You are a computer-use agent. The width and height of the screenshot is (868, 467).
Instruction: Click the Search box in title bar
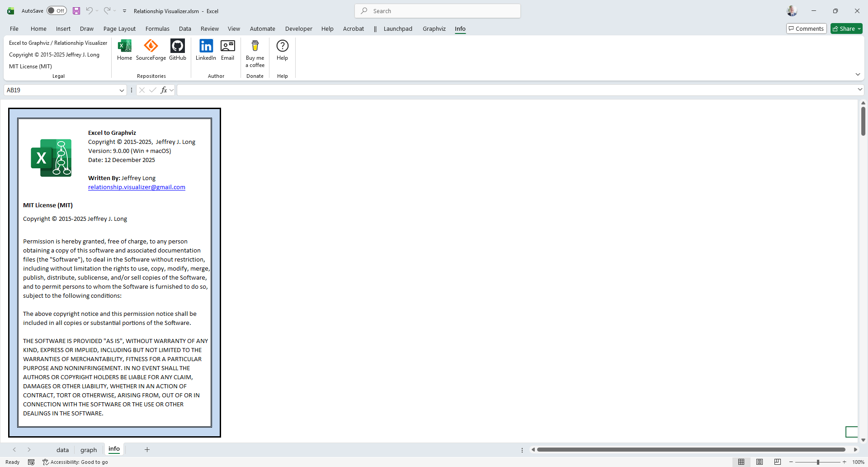point(438,11)
